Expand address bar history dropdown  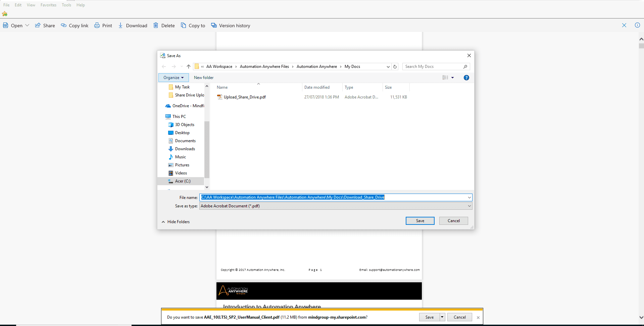[388, 67]
